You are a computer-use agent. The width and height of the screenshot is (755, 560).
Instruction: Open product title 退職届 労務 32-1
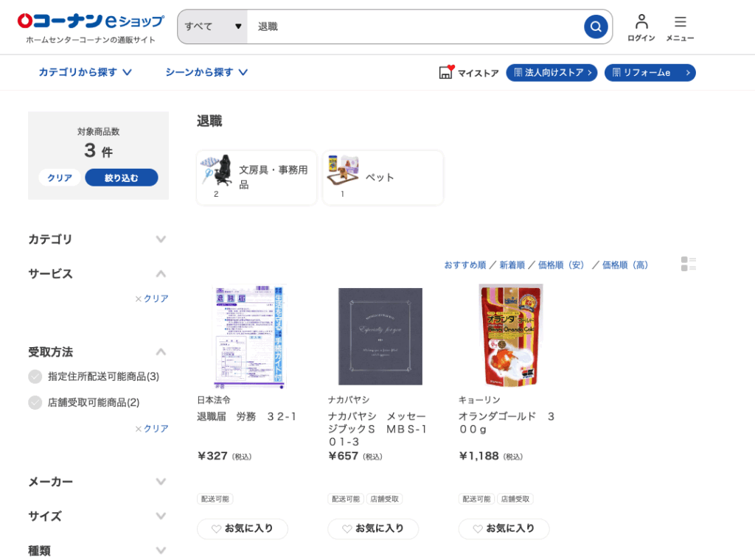coord(246,416)
